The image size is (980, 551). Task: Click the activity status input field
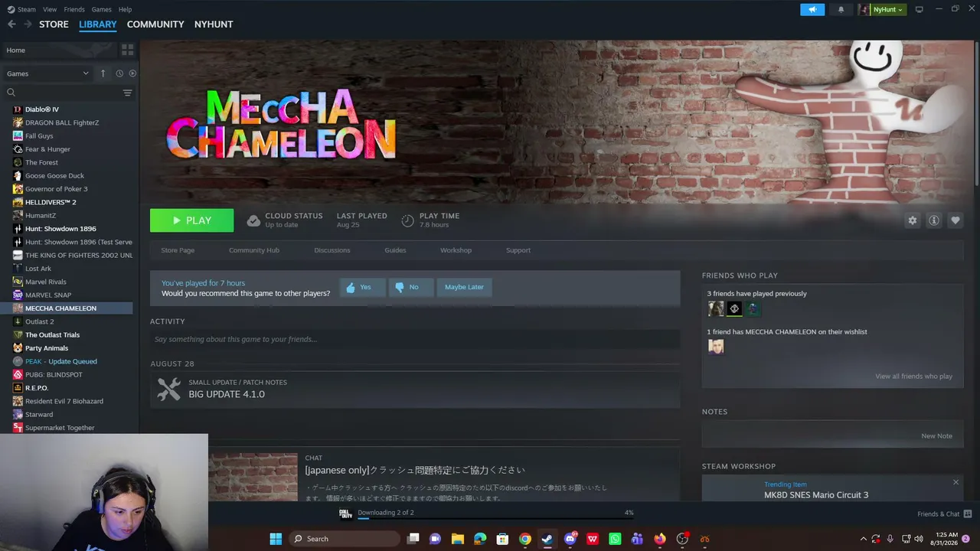(x=415, y=339)
